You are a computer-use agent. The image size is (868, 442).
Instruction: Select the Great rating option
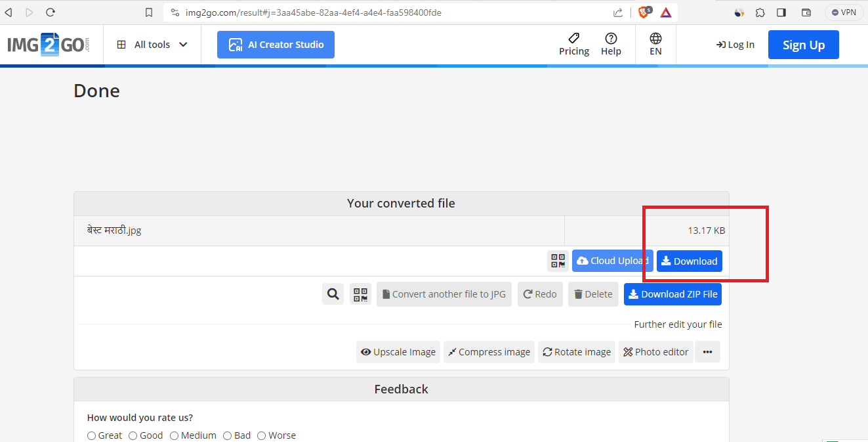[x=92, y=435]
